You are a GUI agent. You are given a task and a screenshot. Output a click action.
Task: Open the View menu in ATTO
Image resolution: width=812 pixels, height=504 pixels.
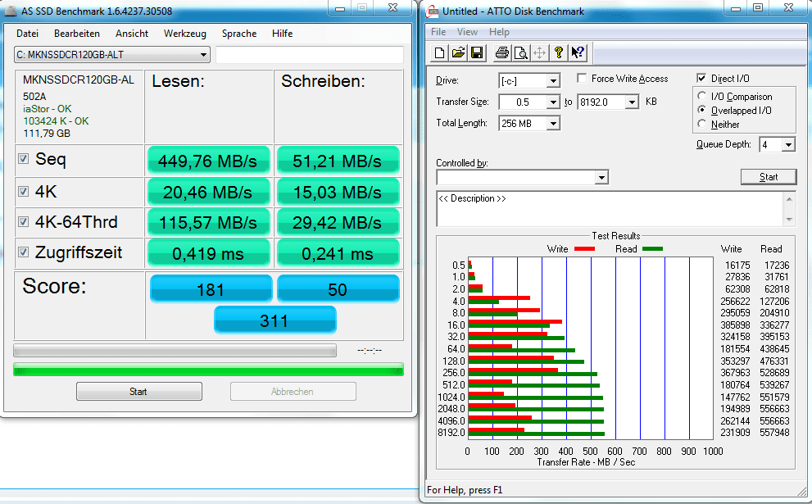coord(467,32)
